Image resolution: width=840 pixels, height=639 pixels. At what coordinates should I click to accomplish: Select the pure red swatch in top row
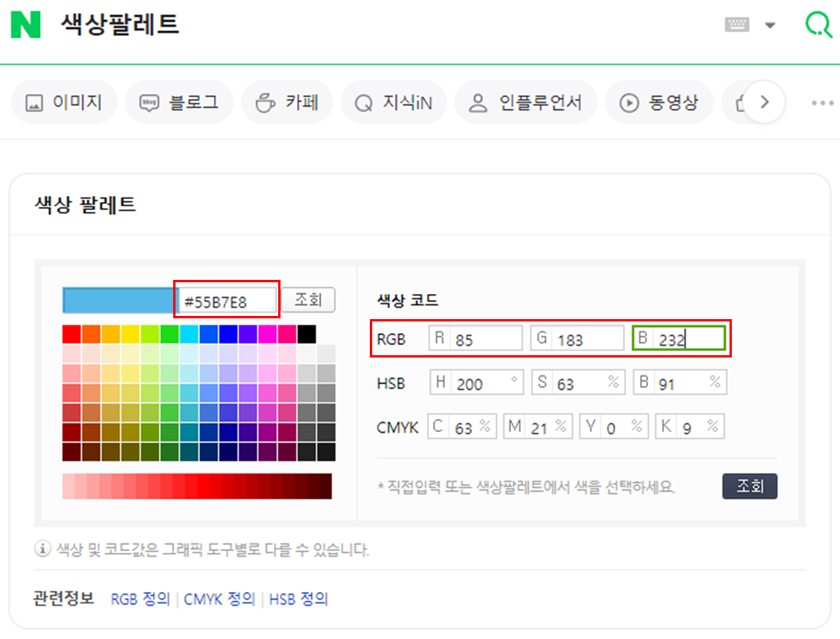pyautogui.click(x=71, y=334)
